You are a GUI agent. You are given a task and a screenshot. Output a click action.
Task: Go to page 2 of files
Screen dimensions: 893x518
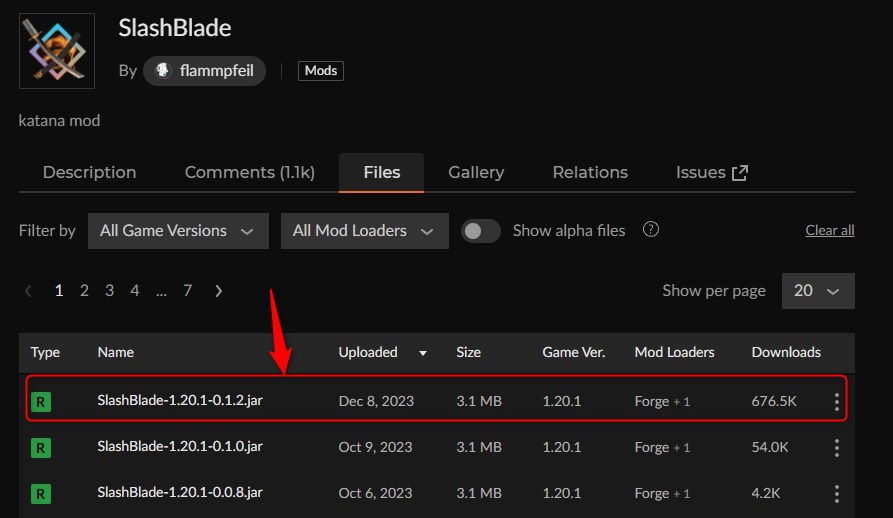[x=84, y=291]
